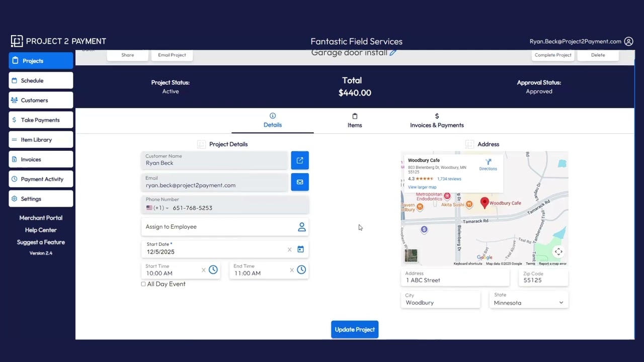Open the Start Time clock picker

(213, 270)
